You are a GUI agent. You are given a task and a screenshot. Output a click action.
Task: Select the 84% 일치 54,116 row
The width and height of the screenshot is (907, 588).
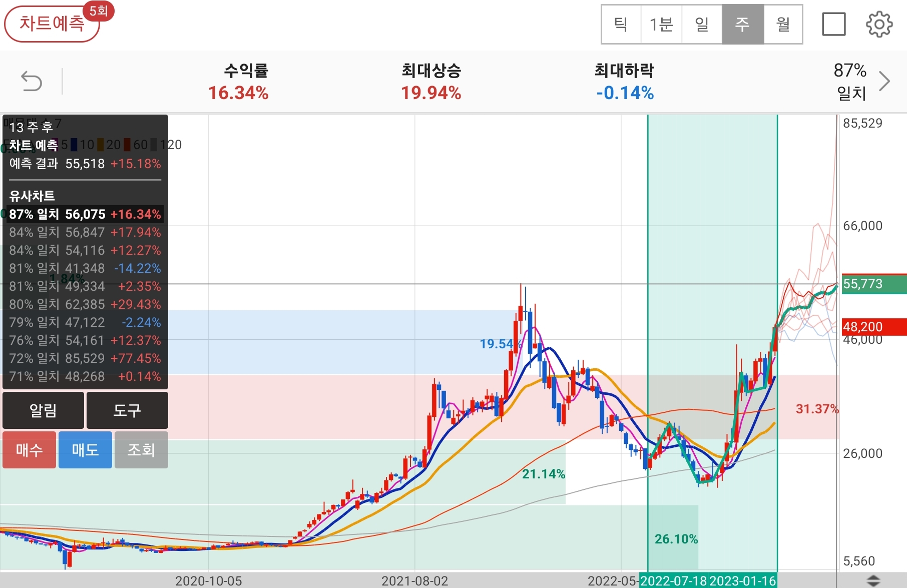point(85,250)
